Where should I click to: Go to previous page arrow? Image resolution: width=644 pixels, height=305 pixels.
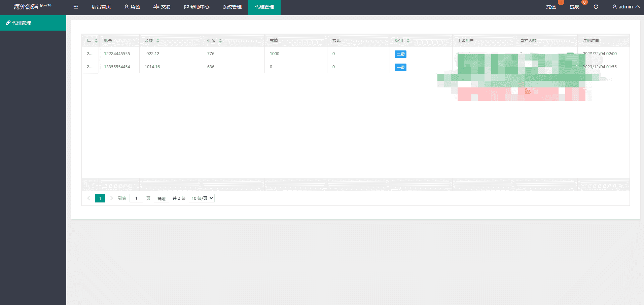coord(88,198)
